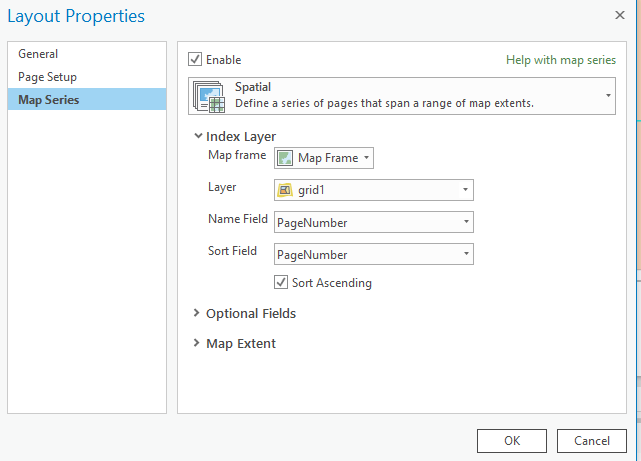The image size is (641, 461).
Task: Click the Map Frame icon
Action: (286, 158)
